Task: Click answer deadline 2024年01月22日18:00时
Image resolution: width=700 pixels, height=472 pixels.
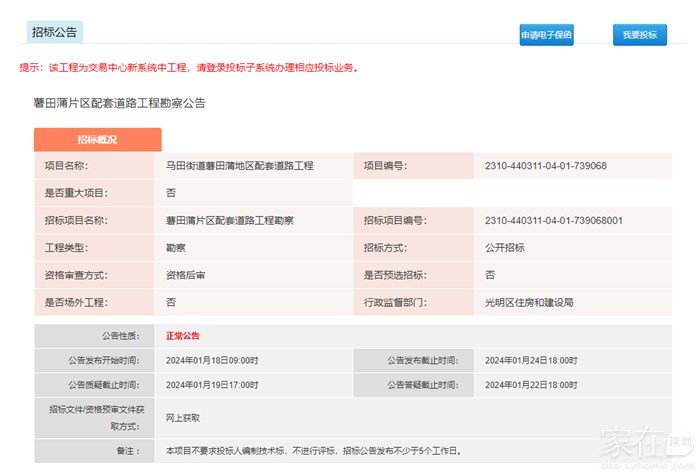Action: tap(531, 384)
